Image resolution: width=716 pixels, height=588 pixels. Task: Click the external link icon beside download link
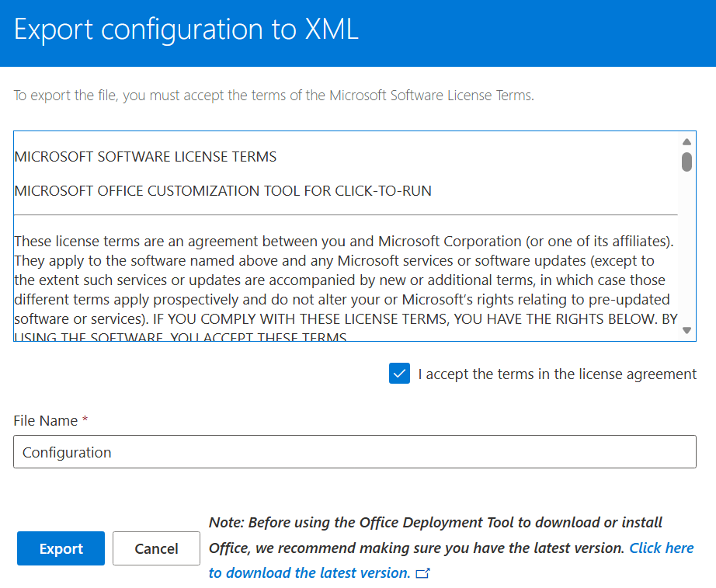pos(422,573)
